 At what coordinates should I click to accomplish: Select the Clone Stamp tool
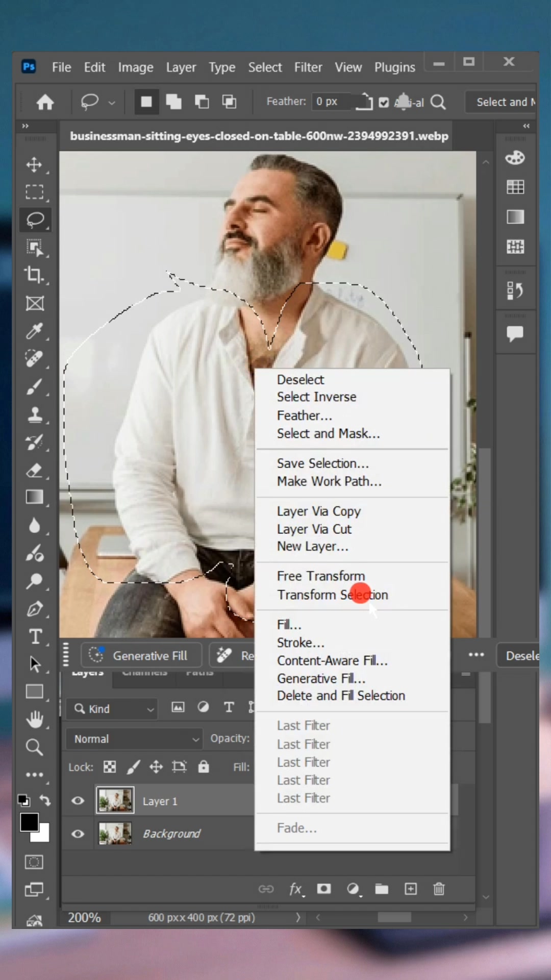pyautogui.click(x=34, y=414)
